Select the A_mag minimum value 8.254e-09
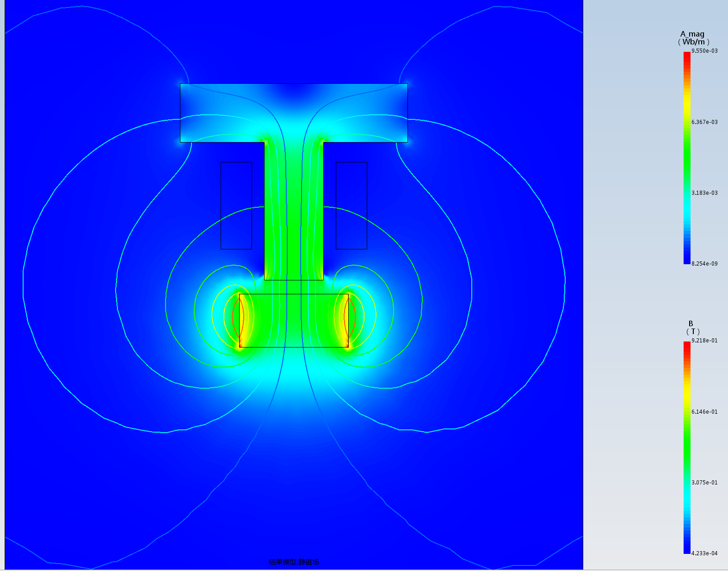 click(x=704, y=264)
